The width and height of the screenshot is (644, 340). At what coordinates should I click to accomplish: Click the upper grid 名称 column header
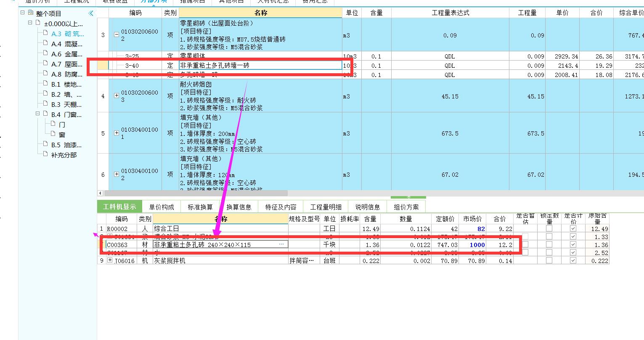click(x=261, y=13)
